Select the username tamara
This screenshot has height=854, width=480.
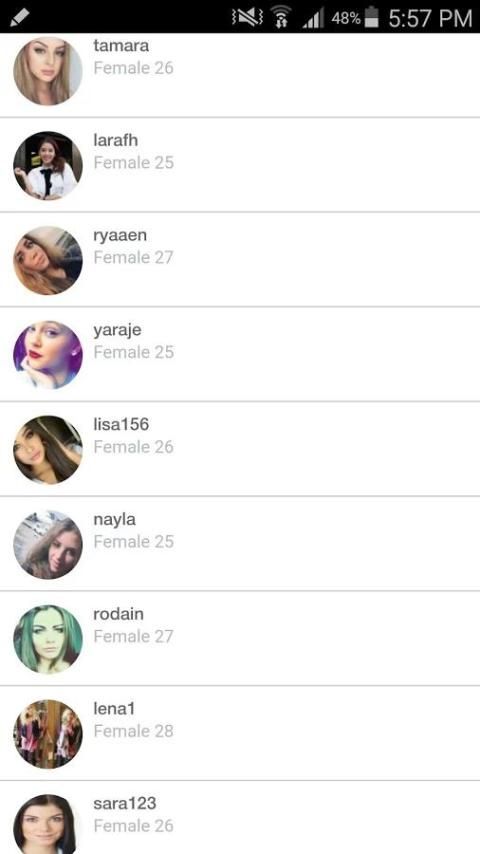[x=121, y=46]
